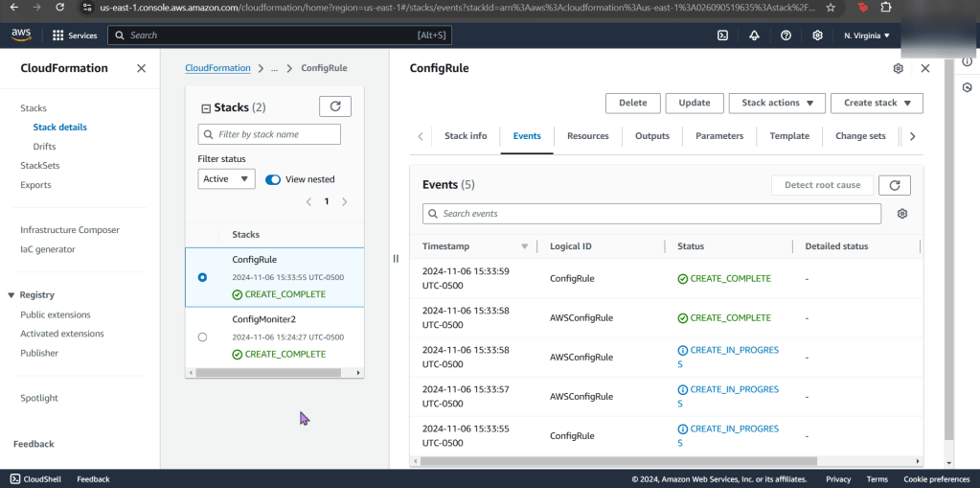Image resolution: width=980 pixels, height=488 pixels.
Task: Refresh the Events table
Action: point(894,185)
